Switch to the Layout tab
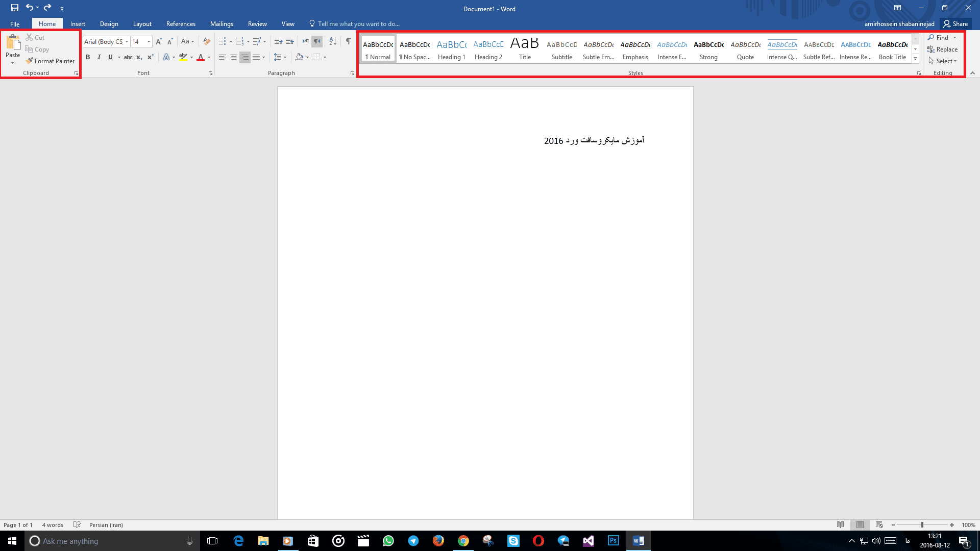Viewport: 980px width, 551px height. [x=142, y=24]
